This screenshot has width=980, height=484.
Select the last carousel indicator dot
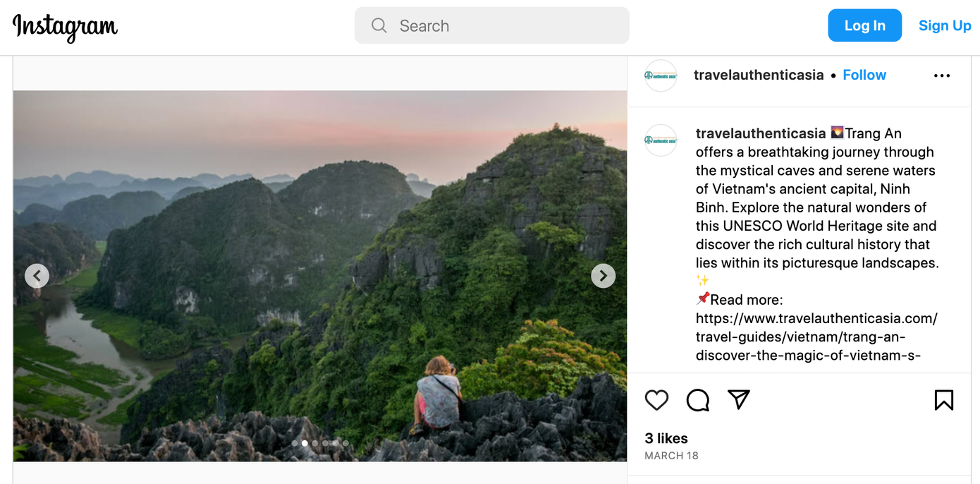(345, 442)
